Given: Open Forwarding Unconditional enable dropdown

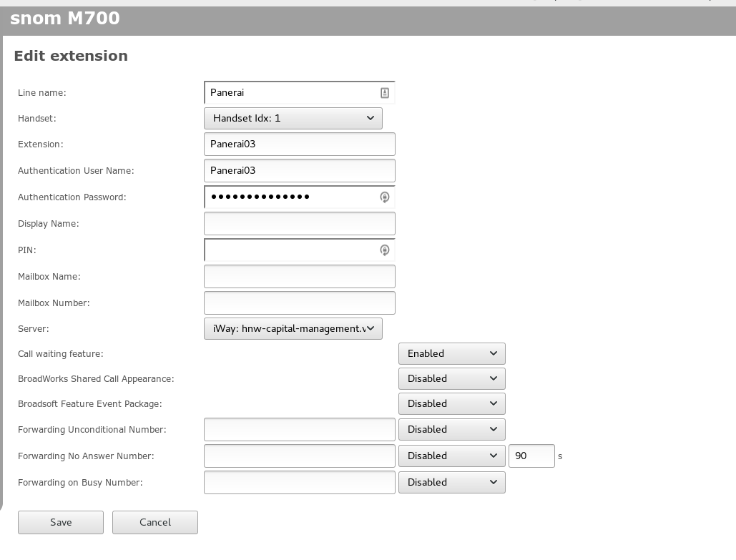Looking at the screenshot, I should point(451,430).
